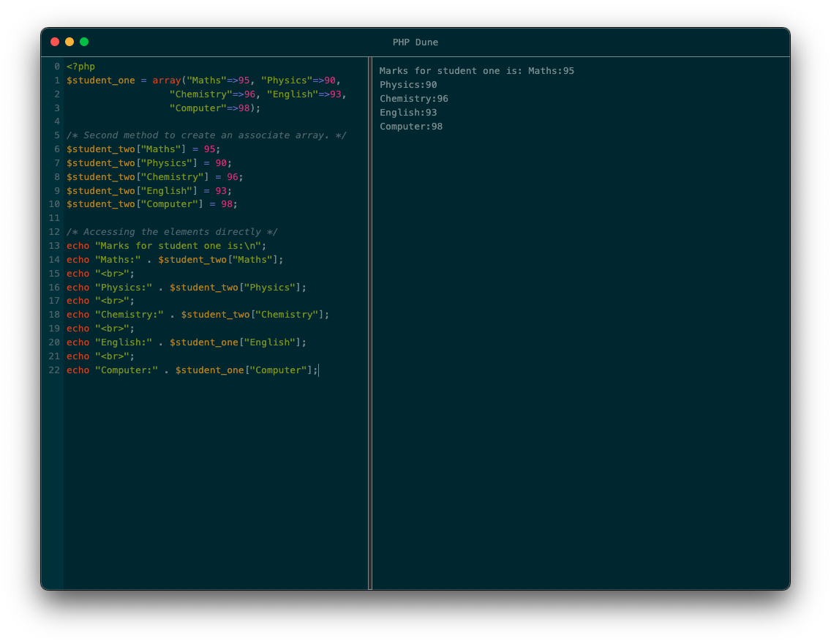Image resolution: width=831 pixels, height=644 pixels.
Task: Click the "English:93" output line
Action: 408,113
